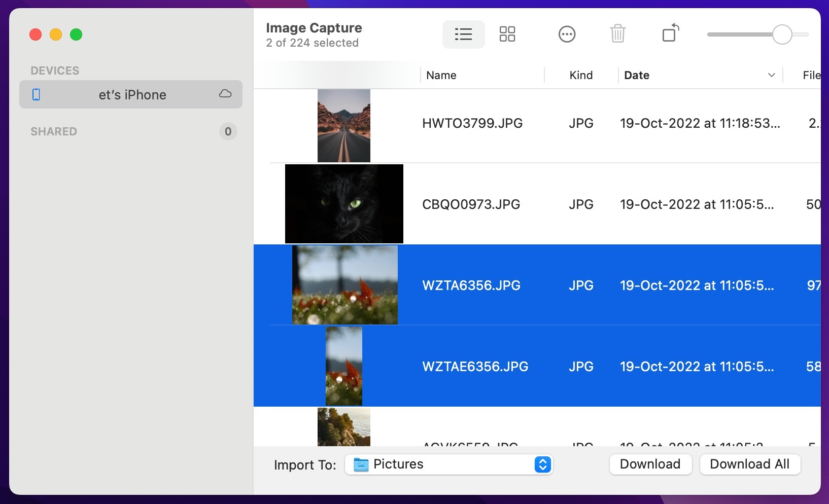
Task: Adjust the thumbnail size slider knob
Action: [782, 34]
